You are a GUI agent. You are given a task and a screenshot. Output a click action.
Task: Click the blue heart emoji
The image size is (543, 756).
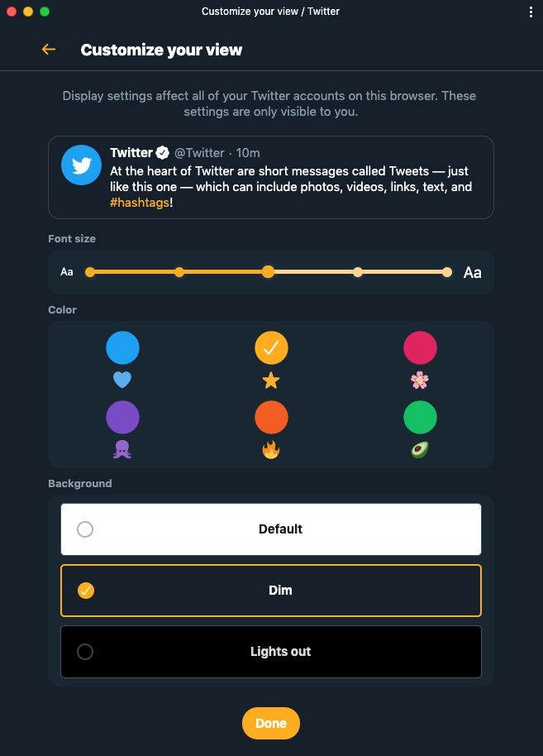[122, 380]
